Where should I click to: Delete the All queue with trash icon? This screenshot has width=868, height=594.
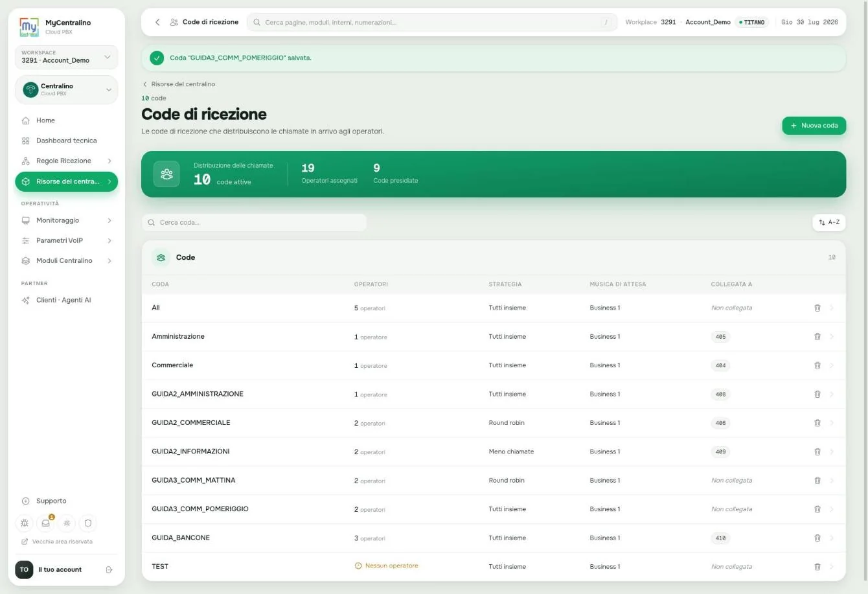pos(817,308)
